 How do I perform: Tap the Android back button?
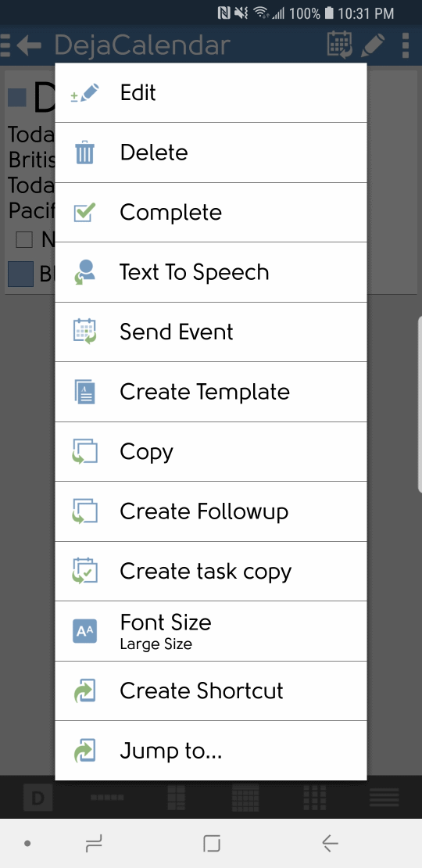[330, 844]
